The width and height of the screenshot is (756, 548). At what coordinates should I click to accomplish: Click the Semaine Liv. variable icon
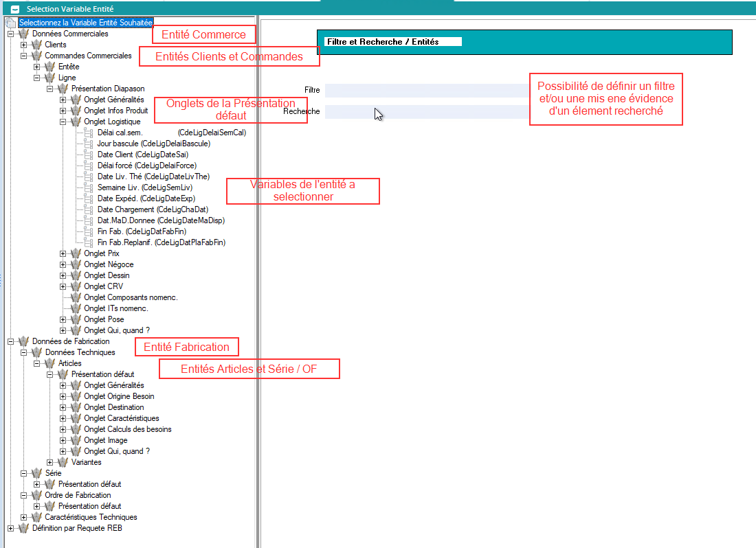(88, 187)
